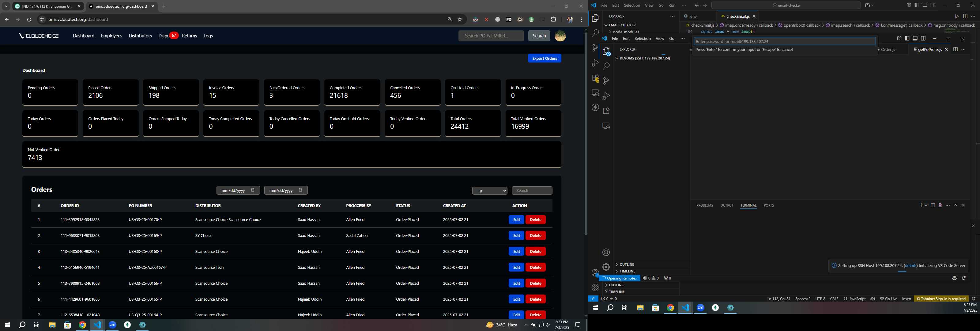This screenshot has width=980, height=331.
Task: Toggle primary sidebar in email-checker title bar
Action: [x=917, y=5]
